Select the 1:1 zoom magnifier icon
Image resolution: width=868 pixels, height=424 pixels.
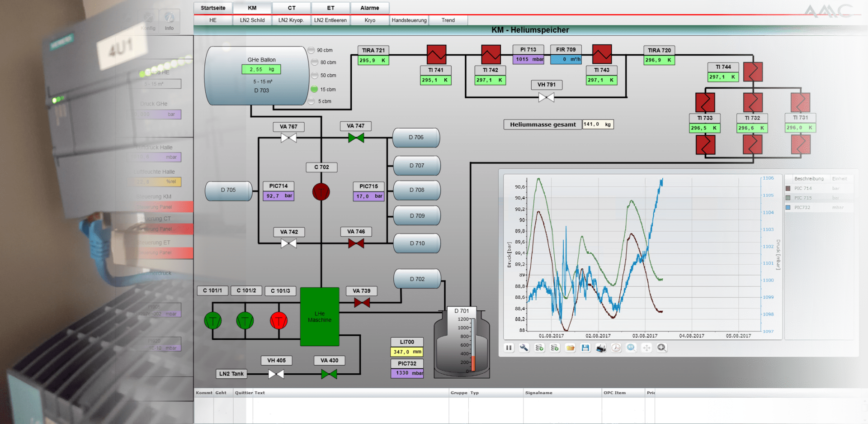(x=631, y=348)
